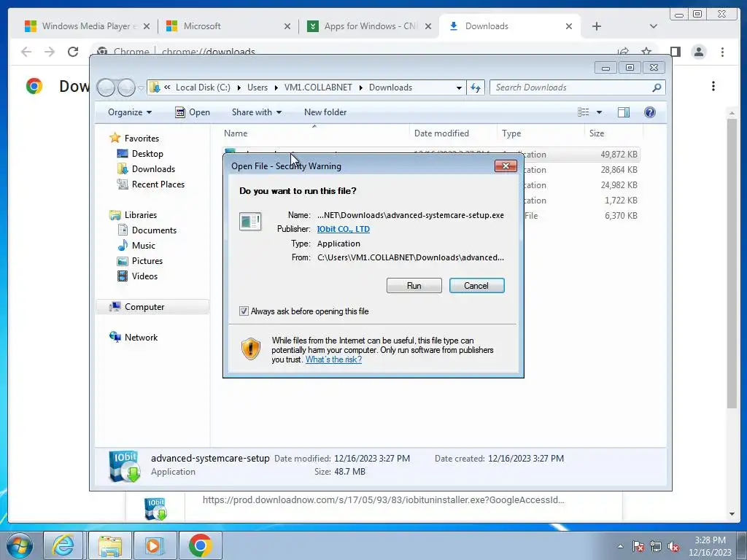The image size is (747, 560).
Task: Select Local Disk (C:) in breadcrumb
Action: pyautogui.click(x=203, y=87)
